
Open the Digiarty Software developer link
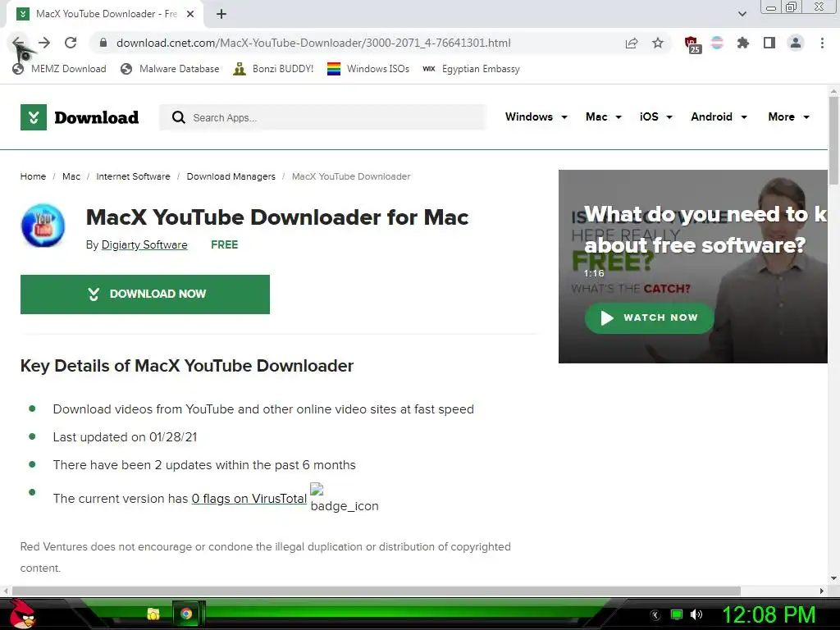tap(144, 244)
